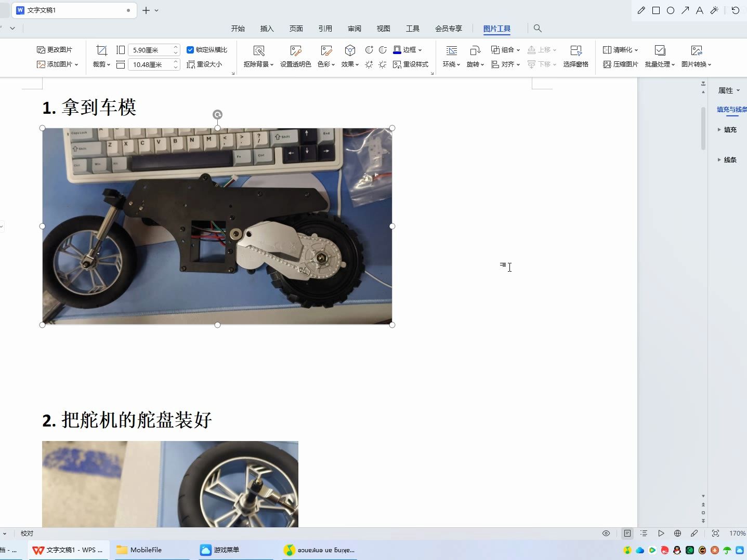This screenshot has width=747, height=560.
Task: Open the 效果 effects dropdown
Action: (350, 64)
